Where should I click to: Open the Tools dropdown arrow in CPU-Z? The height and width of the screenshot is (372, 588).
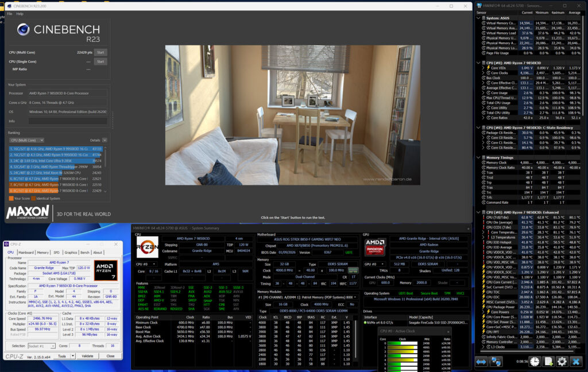[73, 356]
